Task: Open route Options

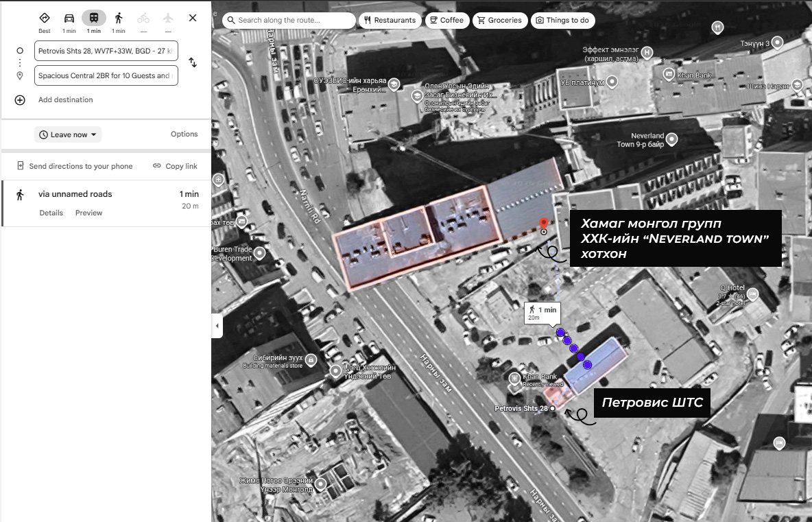Action: (184, 134)
